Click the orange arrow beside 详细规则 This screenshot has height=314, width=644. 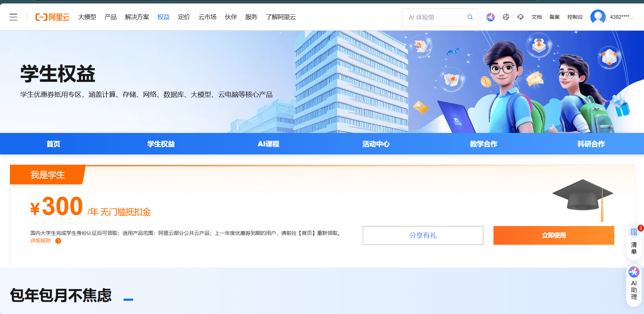(58, 241)
